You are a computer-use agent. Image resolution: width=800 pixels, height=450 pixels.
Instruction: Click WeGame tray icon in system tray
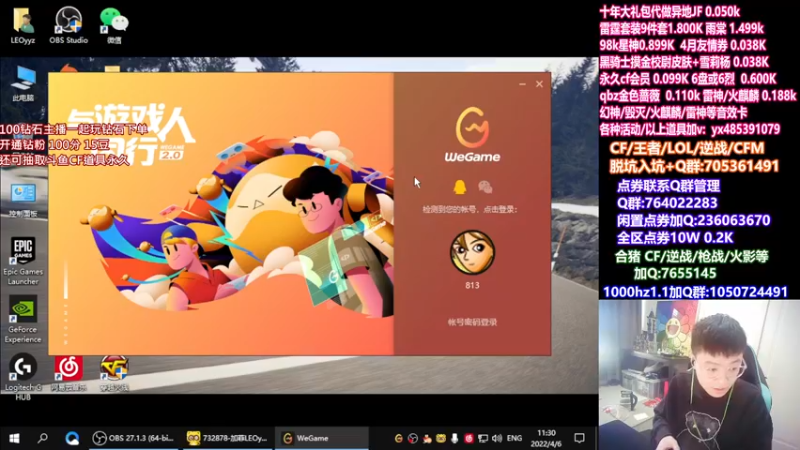(398, 438)
